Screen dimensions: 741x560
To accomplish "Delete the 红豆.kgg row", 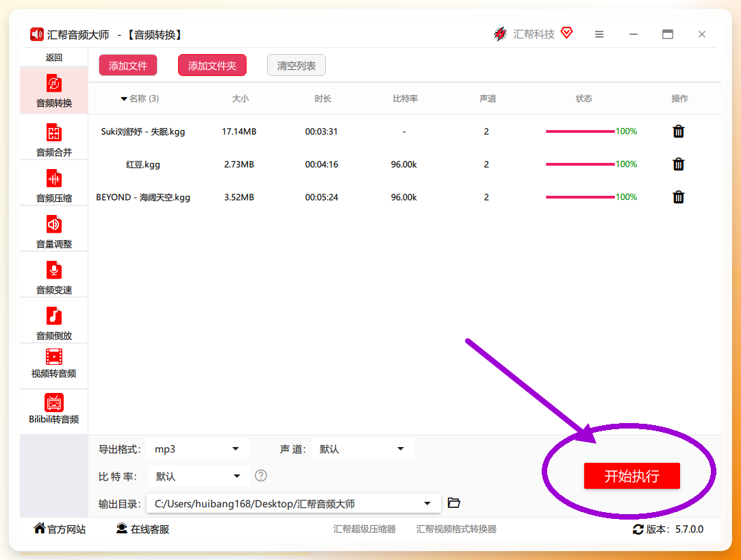I will coord(678,164).
